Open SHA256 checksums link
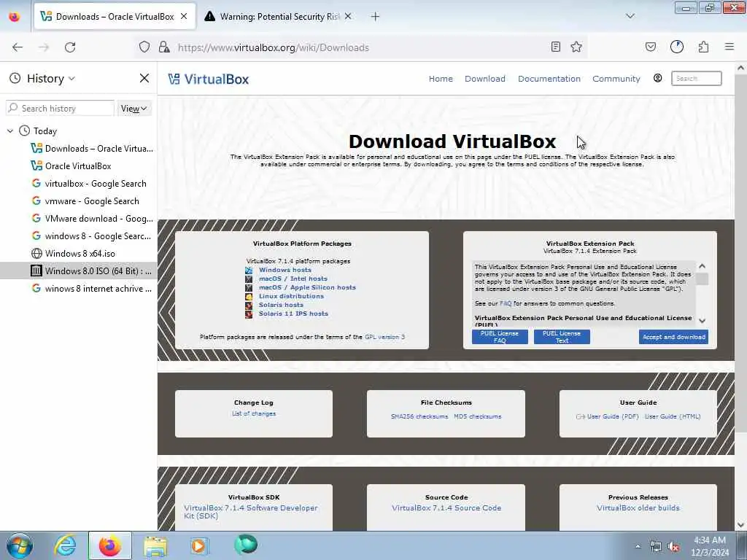This screenshot has width=747, height=560. (419, 416)
